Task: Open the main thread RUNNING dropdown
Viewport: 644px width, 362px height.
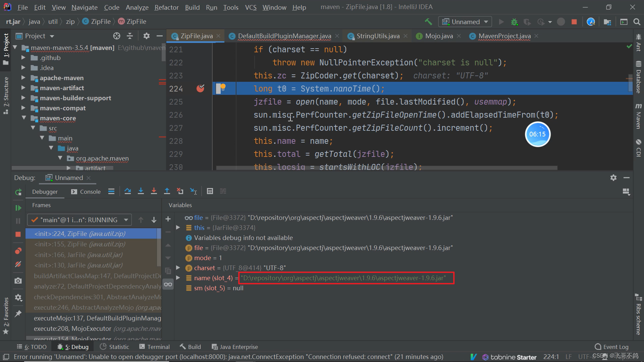Action: tap(79, 220)
